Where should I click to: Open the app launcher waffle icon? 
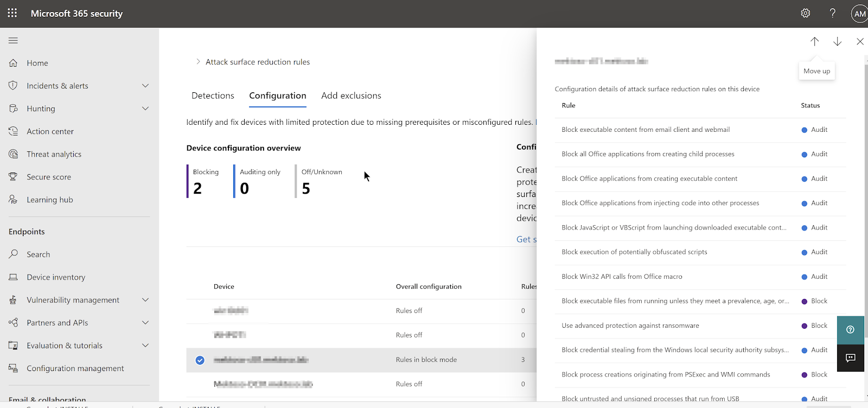tap(12, 13)
